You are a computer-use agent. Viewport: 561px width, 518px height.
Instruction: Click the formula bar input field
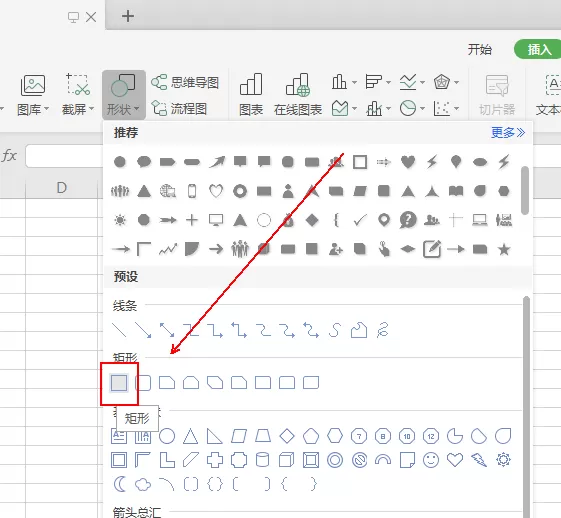[64, 156]
